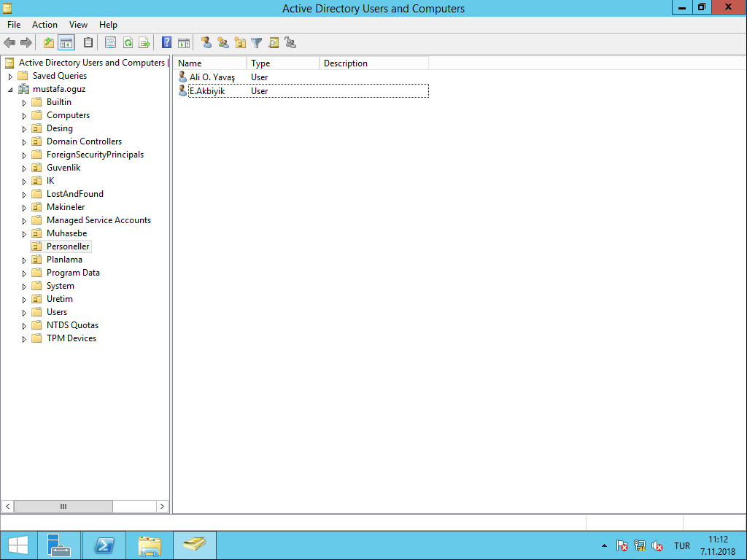Click the scroll right arrow in tree pane

point(162,506)
